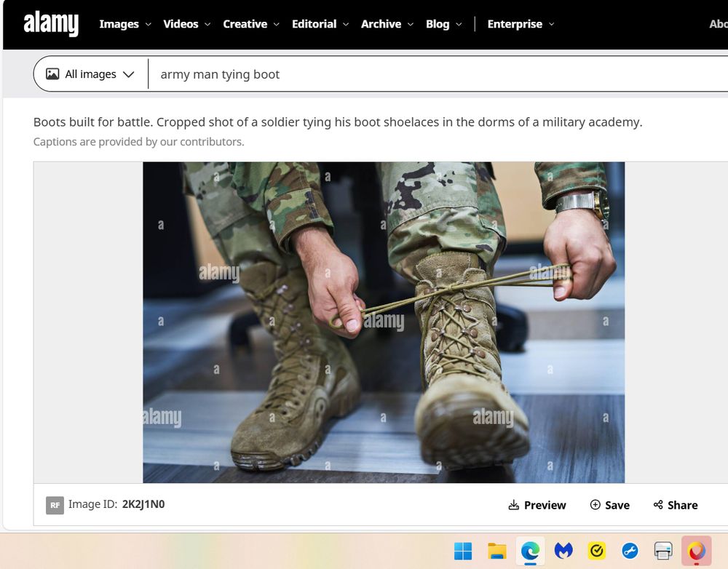Open the red-orange app at taskbar end
The image size is (728, 569).
pos(697,551)
